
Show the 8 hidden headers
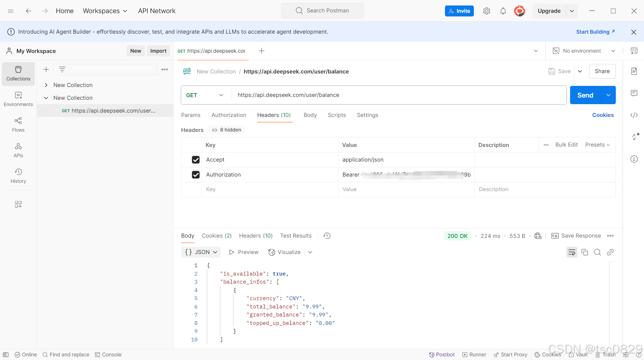(x=227, y=130)
